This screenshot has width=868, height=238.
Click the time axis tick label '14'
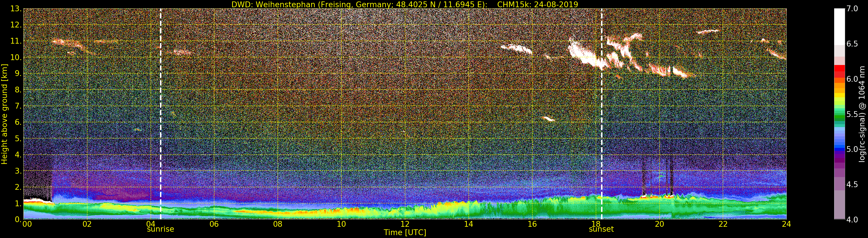pos(468,224)
